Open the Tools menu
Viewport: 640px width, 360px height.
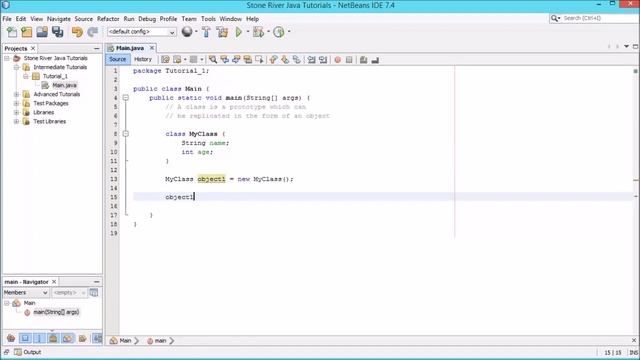pyautogui.click(x=208, y=19)
